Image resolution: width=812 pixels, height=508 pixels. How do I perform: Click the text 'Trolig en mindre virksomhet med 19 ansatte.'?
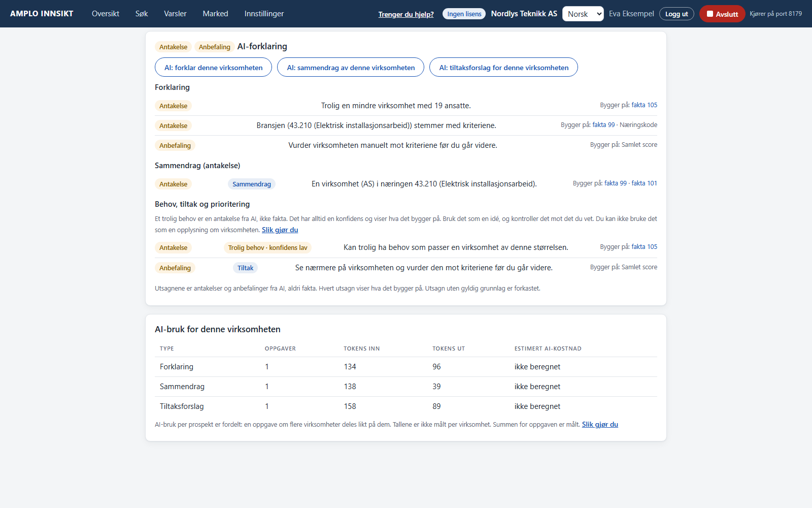click(x=396, y=106)
